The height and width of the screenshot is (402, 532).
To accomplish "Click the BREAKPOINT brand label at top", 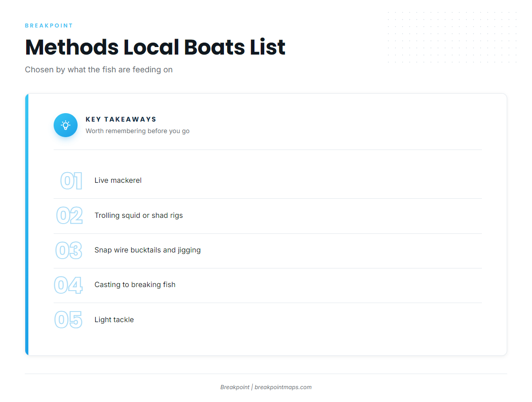I will click(49, 26).
